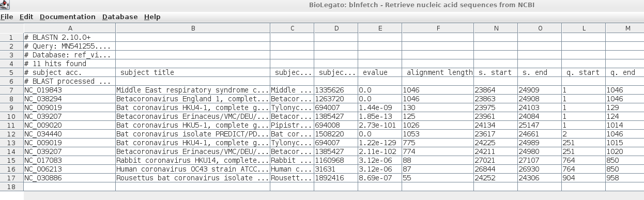Select row header 17
The height and width of the screenshot is (200, 644).
(x=11, y=178)
